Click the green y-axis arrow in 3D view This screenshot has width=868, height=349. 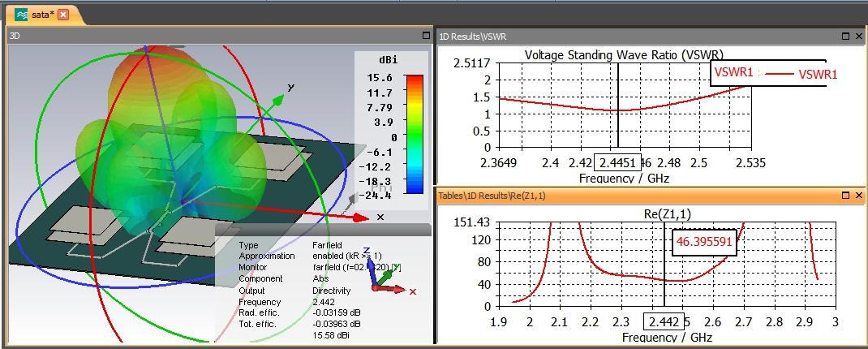point(277,101)
